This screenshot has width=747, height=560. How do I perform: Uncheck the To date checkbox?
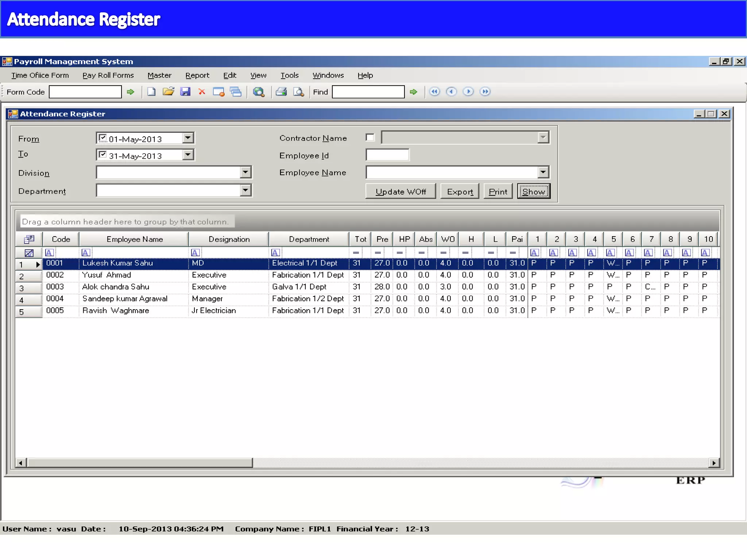pyautogui.click(x=103, y=155)
